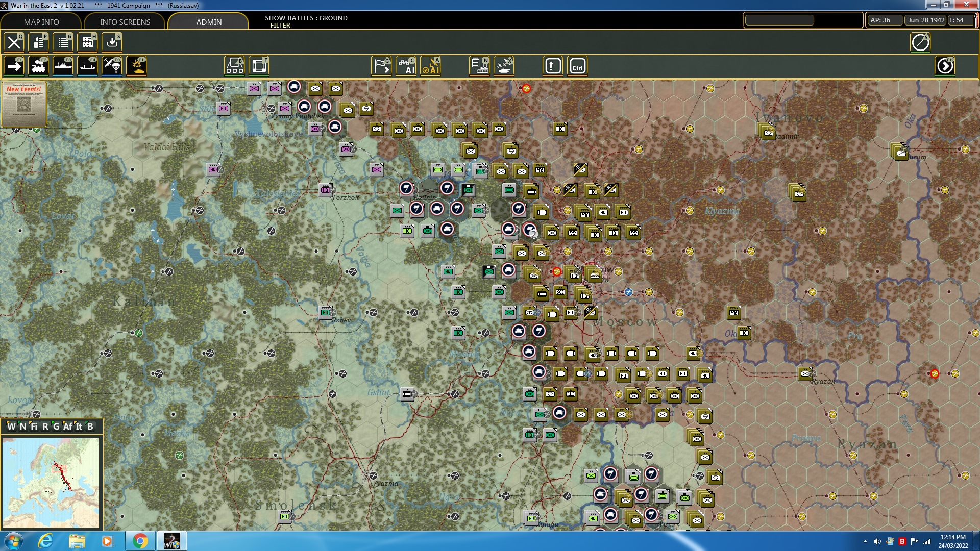Screen dimensions: 980x551
Task: Select naval transport ship icon F3
Action: point(63,66)
